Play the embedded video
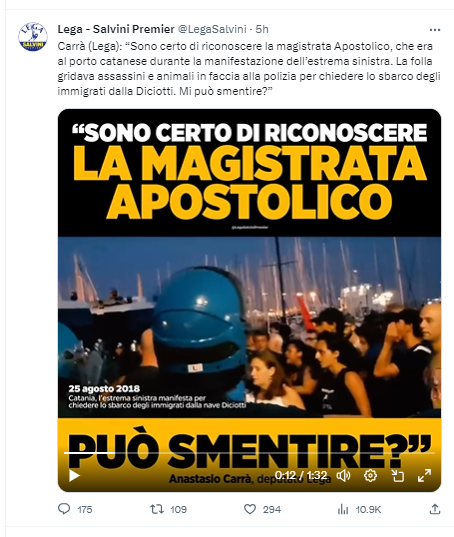The width and height of the screenshot is (454, 537). tap(74, 476)
